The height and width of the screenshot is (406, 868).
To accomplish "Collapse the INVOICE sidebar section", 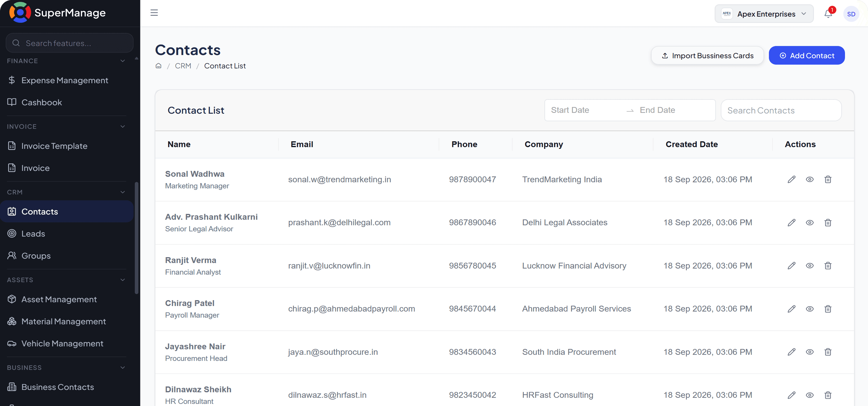I will (123, 126).
